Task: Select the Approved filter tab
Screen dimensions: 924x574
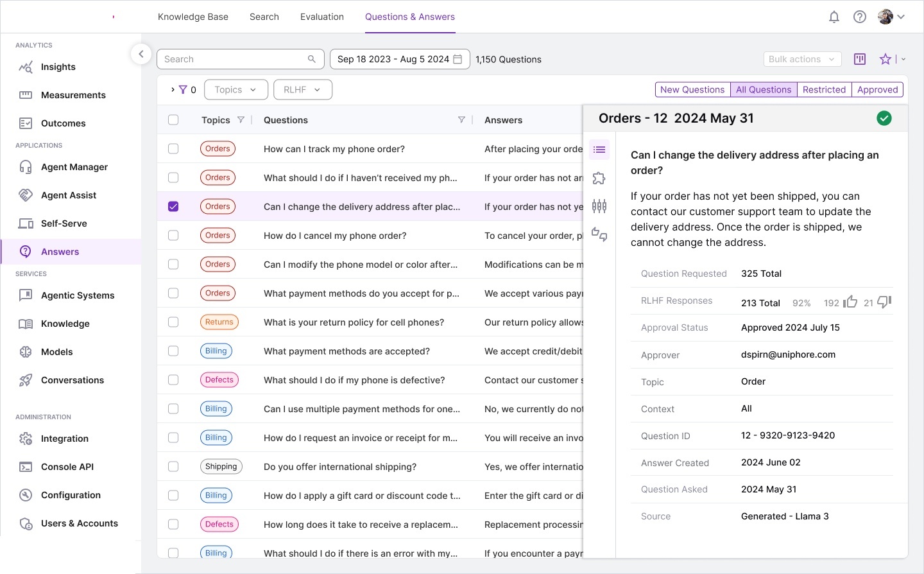Action: (877, 90)
